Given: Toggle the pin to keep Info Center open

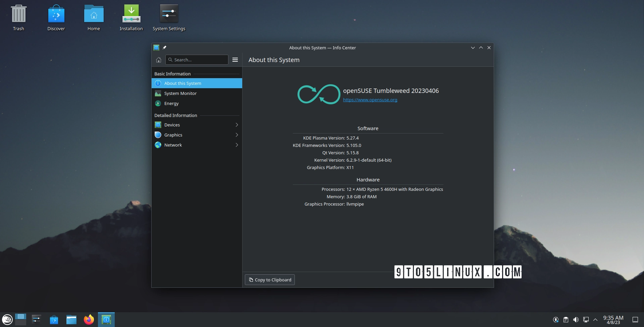Looking at the screenshot, I should [x=164, y=48].
